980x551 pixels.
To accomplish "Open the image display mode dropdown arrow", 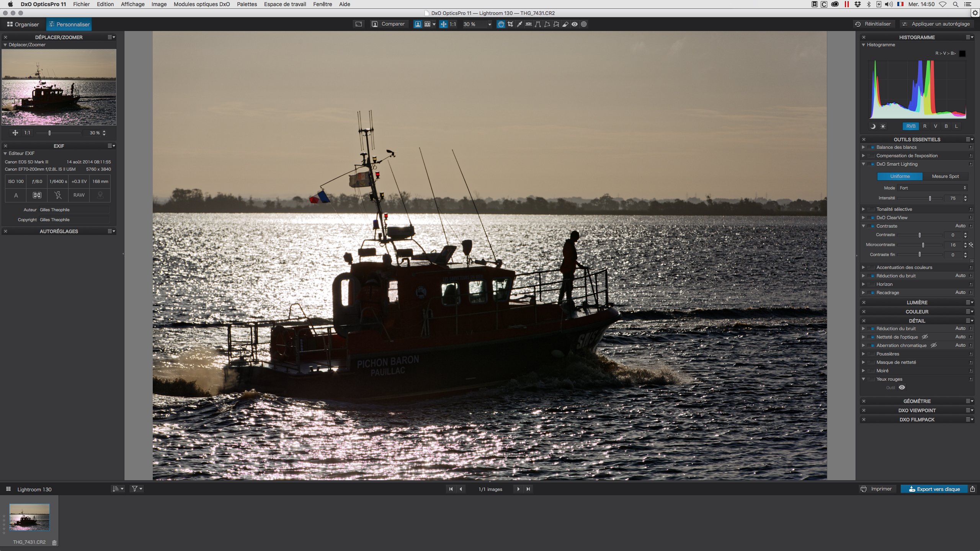I will 434,24.
